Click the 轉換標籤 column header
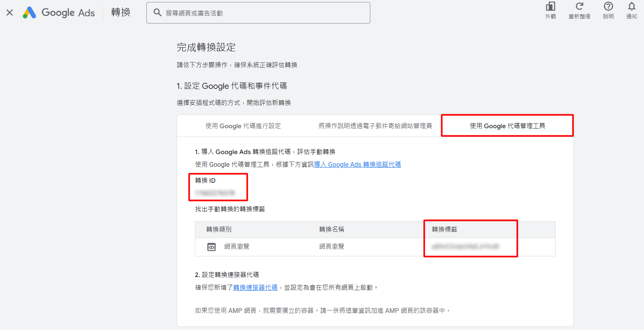This screenshot has width=644, height=330. [x=444, y=230]
